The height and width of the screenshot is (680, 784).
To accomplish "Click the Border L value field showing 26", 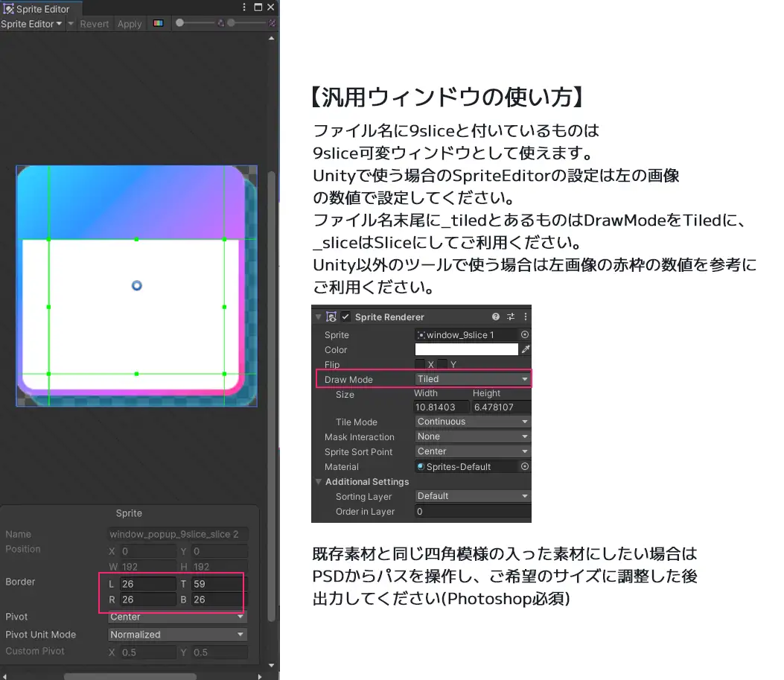I will (x=147, y=582).
